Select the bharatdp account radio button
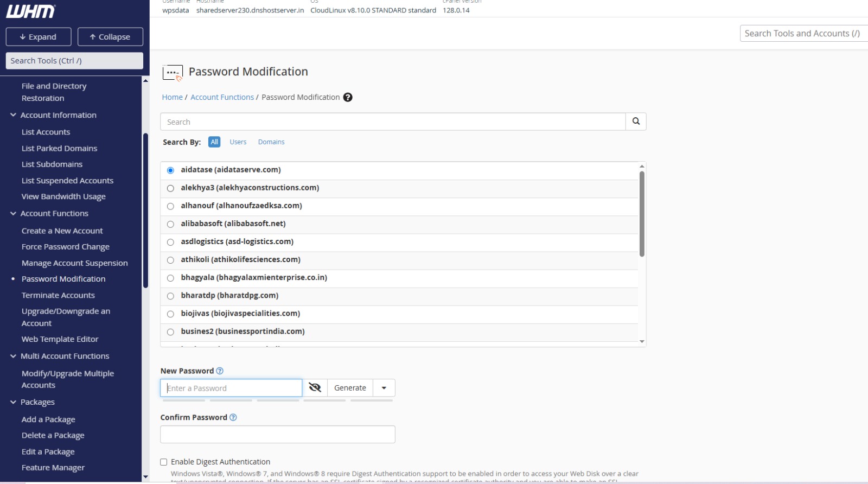The image size is (868, 484). click(x=170, y=296)
